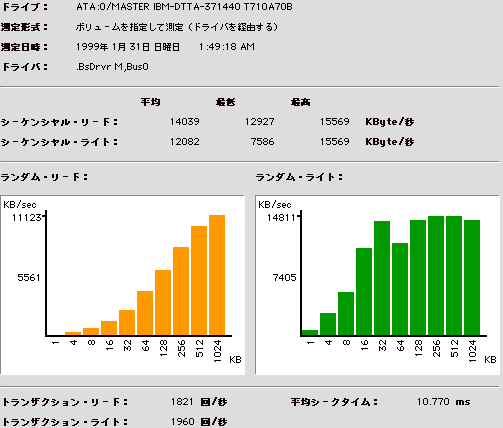Click the green 32 KB random write bar

[x=382, y=278]
